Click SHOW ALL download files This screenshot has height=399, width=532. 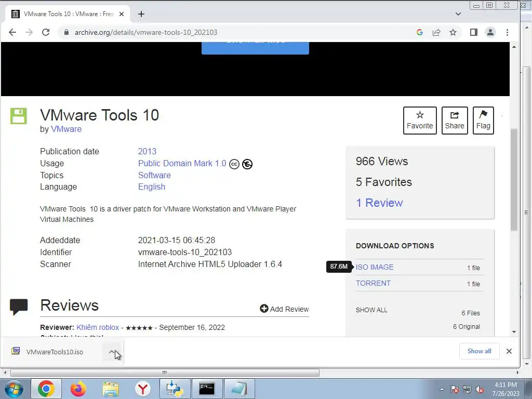pos(371,310)
